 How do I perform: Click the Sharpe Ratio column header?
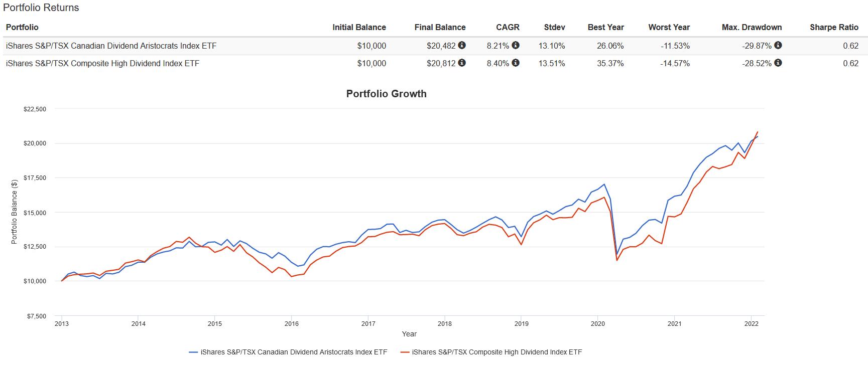[x=834, y=27]
